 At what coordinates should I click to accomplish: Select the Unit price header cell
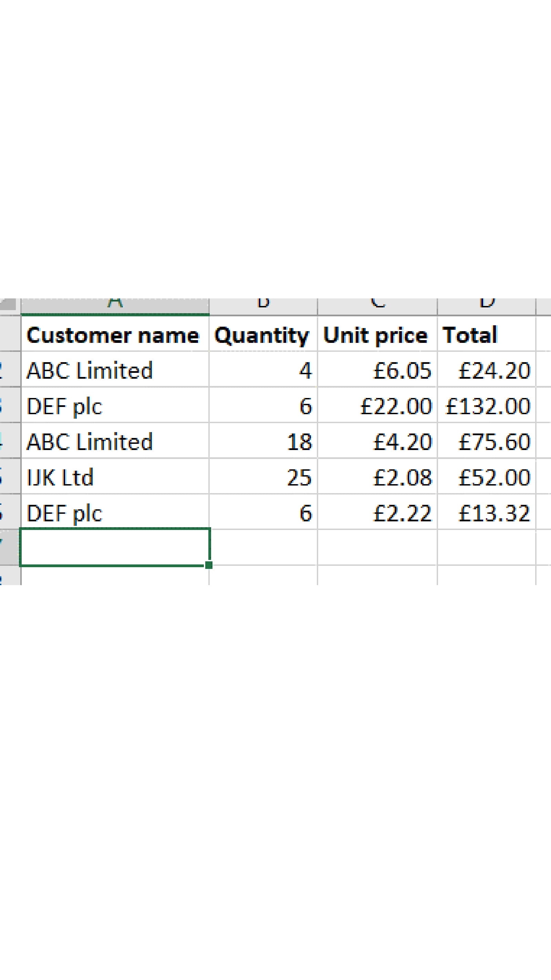(x=377, y=335)
